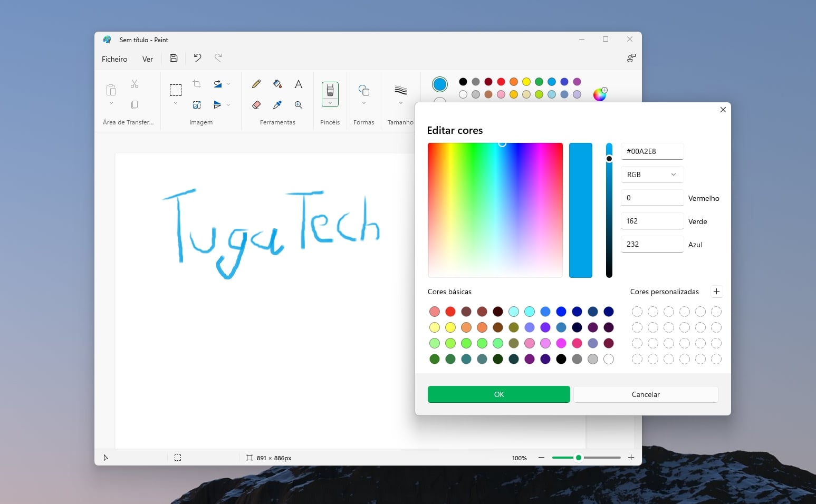The image size is (816, 504).
Task: Pick black swatch in Paint palette
Action: [x=463, y=82]
